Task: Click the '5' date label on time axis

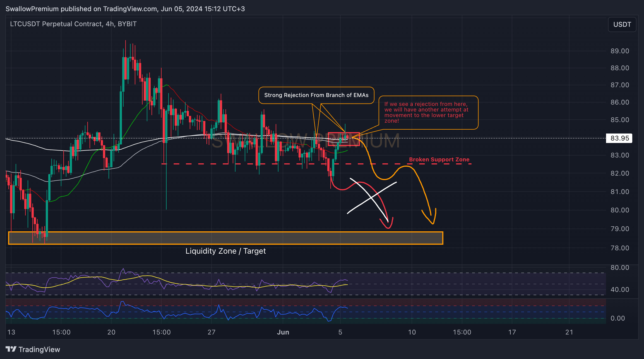Action: pos(340,332)
